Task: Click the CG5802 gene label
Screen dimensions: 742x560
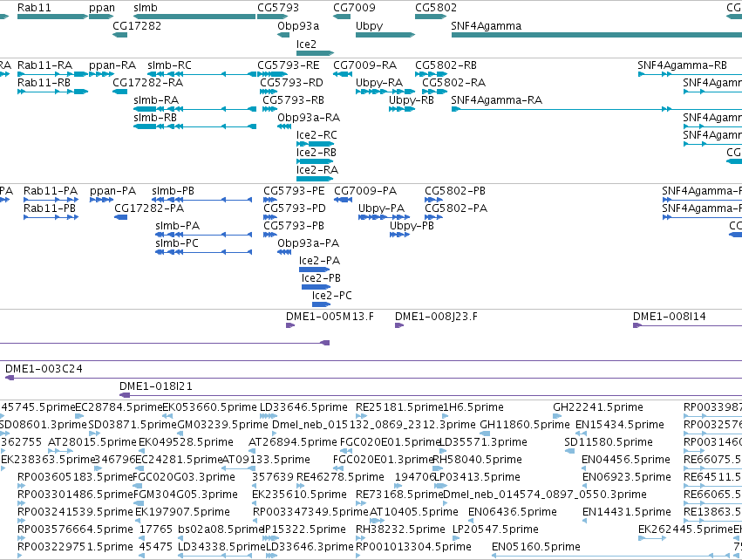Action: pos(436,8)
